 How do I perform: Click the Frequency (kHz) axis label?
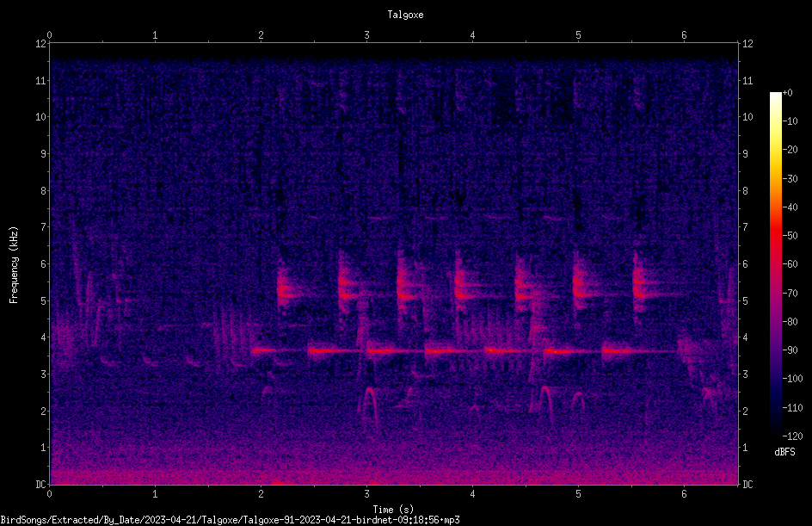pos(14,265)
